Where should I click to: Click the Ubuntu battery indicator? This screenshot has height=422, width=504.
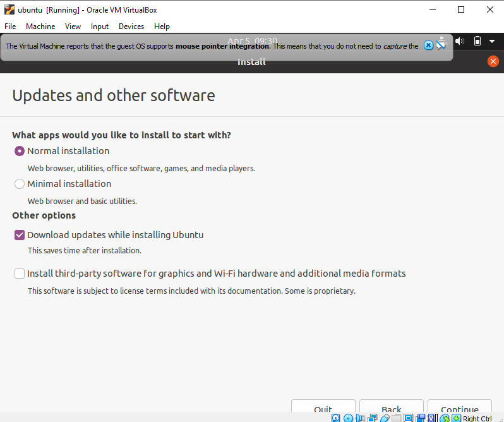tap(477, 41)
